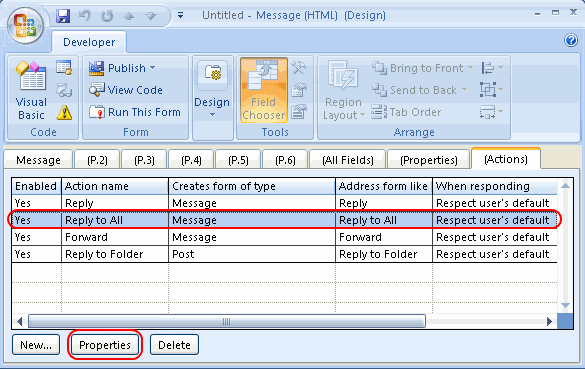This screenshot has width=585, height=369.
Task: Switch to the (All Fields) tab
Action: click(x=347, y=160)
